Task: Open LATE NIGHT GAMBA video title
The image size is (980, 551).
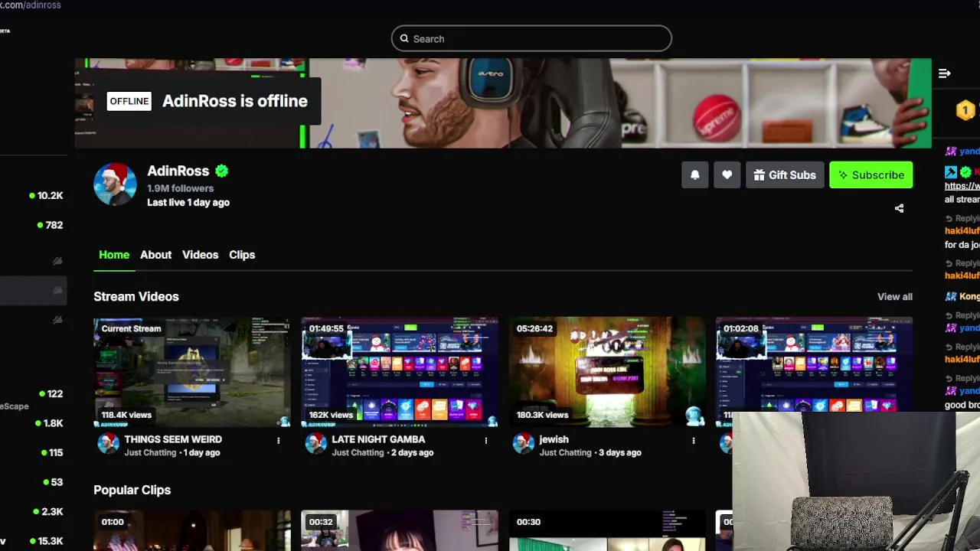Action: (x=378, y=439)
